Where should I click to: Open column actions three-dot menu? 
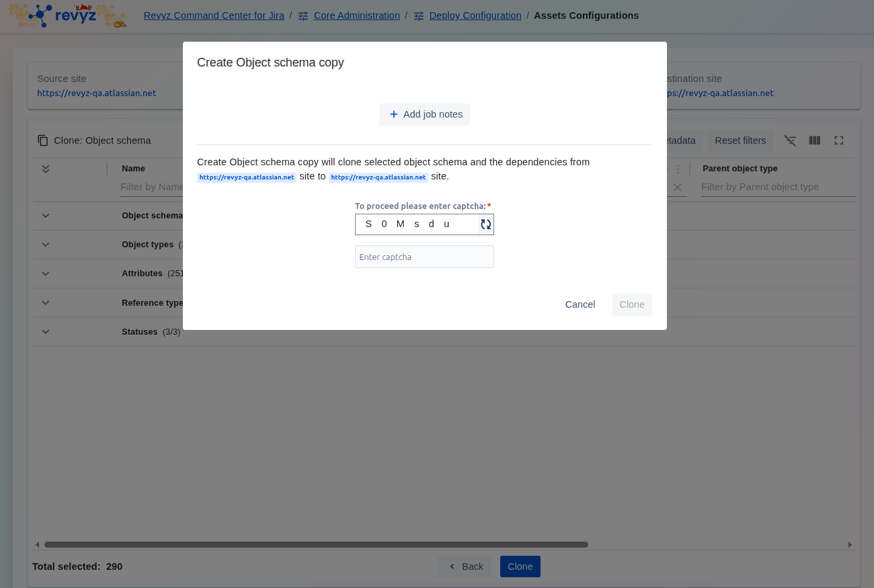coord(678,169)
